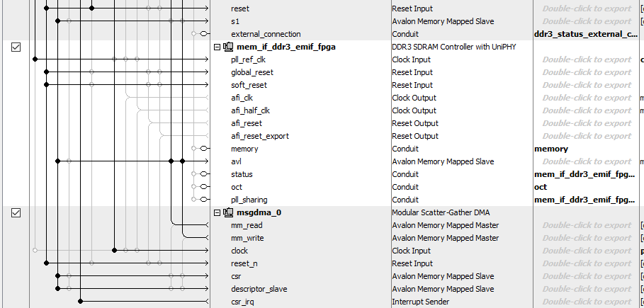
Task: Uncheck the msgdma_0 component checkbox
Action: (16, 212)
